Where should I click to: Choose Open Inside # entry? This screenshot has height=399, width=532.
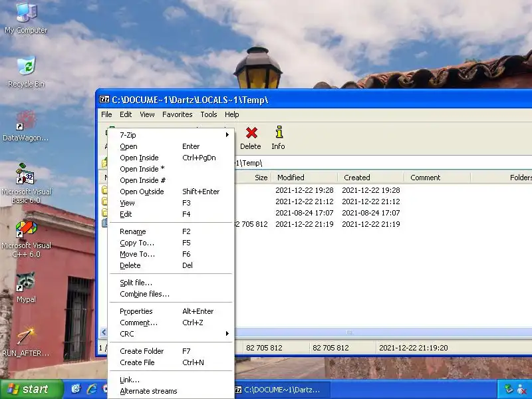point(171,180)
